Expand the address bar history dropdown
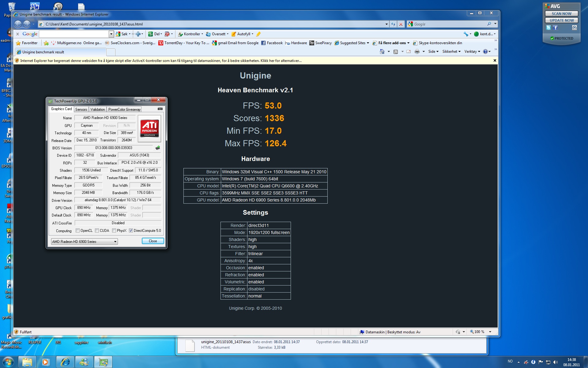 click(386, 24)
